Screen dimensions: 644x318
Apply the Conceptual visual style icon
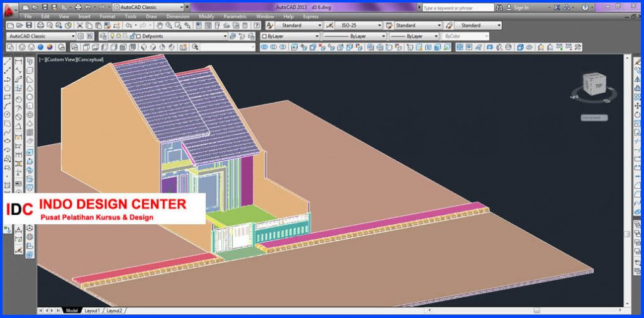(50, 47)
